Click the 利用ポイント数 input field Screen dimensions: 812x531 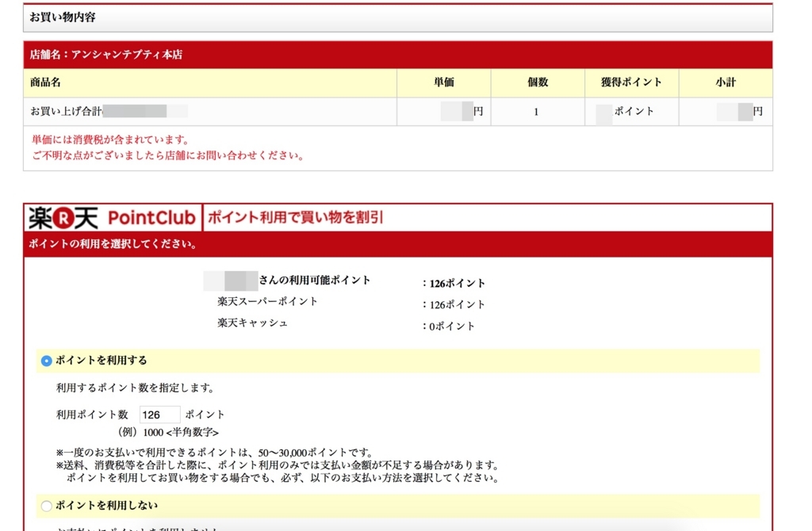159,414
